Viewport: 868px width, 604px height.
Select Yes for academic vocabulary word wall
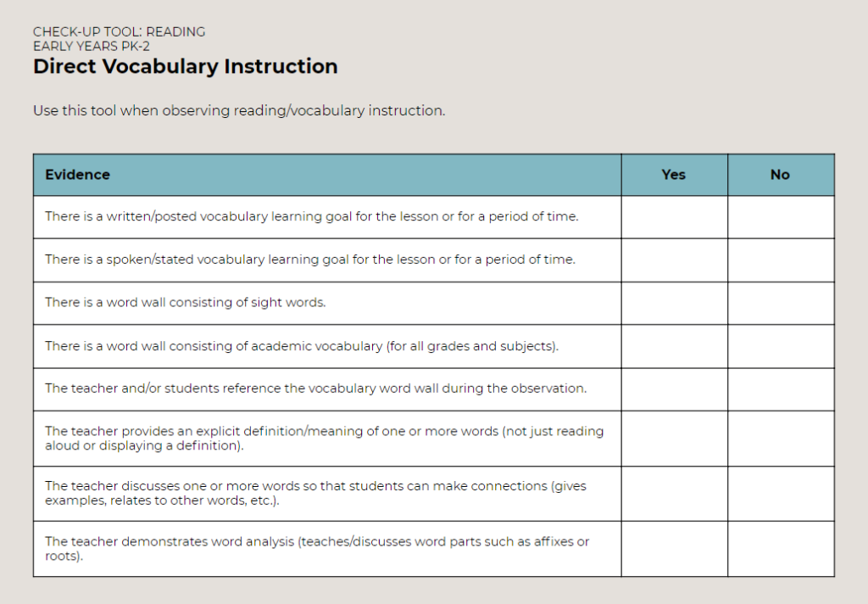(x=674, y=346)
